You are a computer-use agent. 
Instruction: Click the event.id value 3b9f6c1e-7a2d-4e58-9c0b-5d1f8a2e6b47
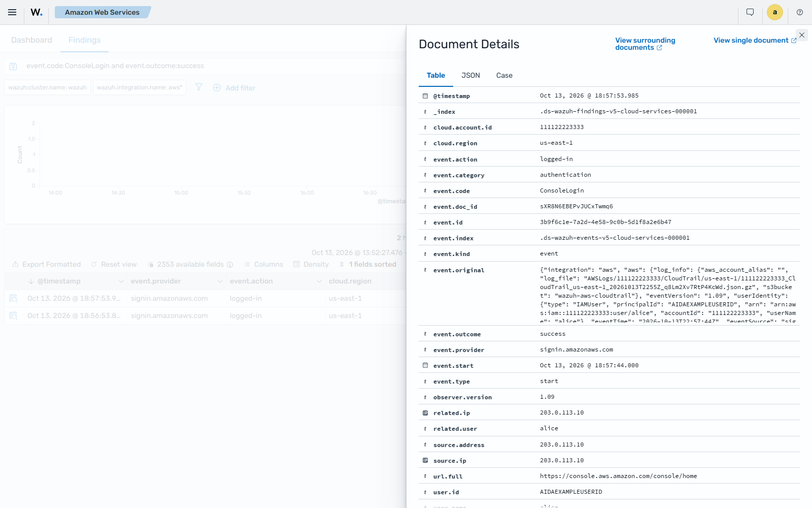[605, 222]
